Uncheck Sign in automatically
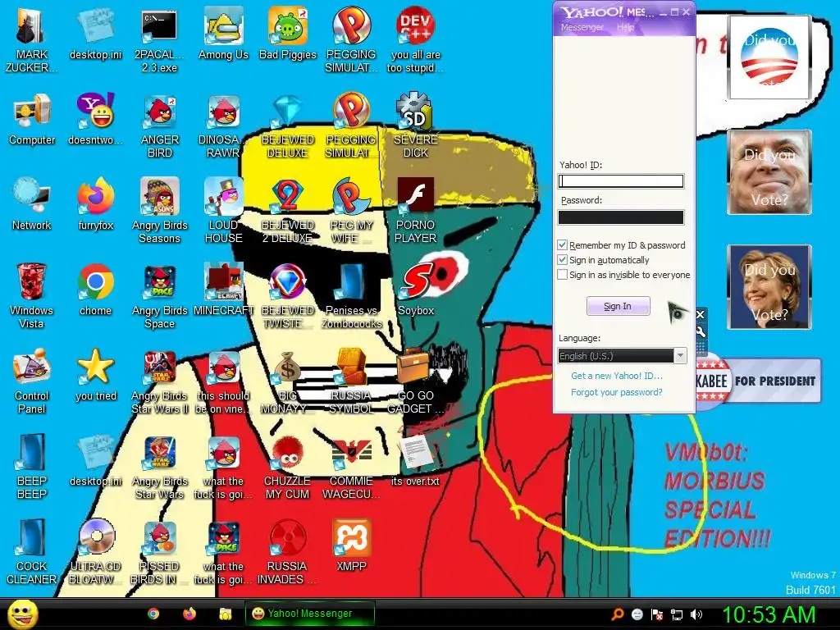Screen dimensions: 840x630 [x=562, y=260]
